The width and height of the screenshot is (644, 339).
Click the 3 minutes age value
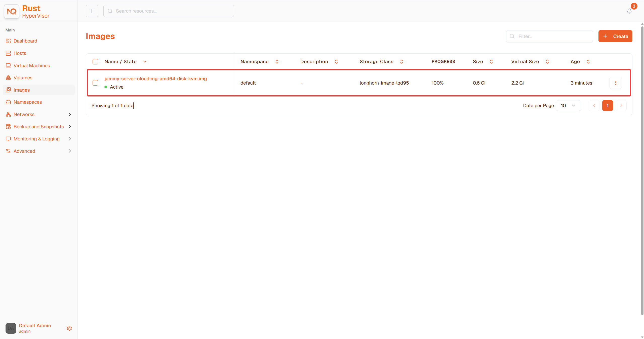click(x=581, y=83)
